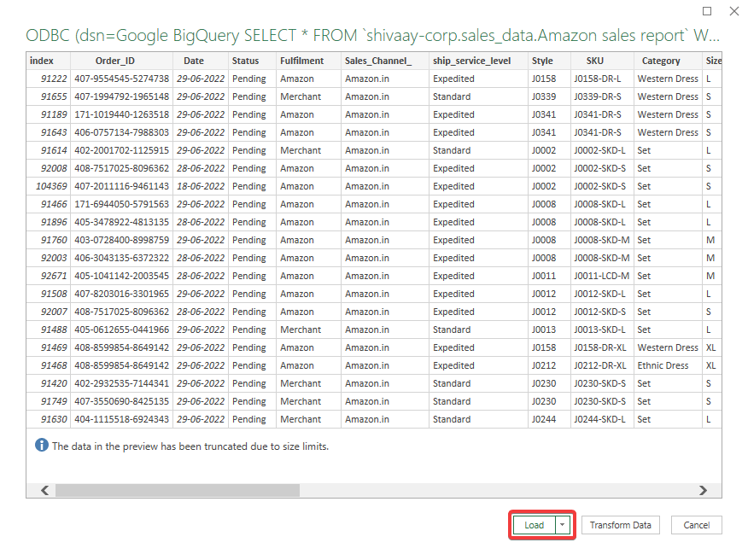Click order ID 406-0757134-7988303
This screenshot has width=748, height=560.
tap(121, 132)
